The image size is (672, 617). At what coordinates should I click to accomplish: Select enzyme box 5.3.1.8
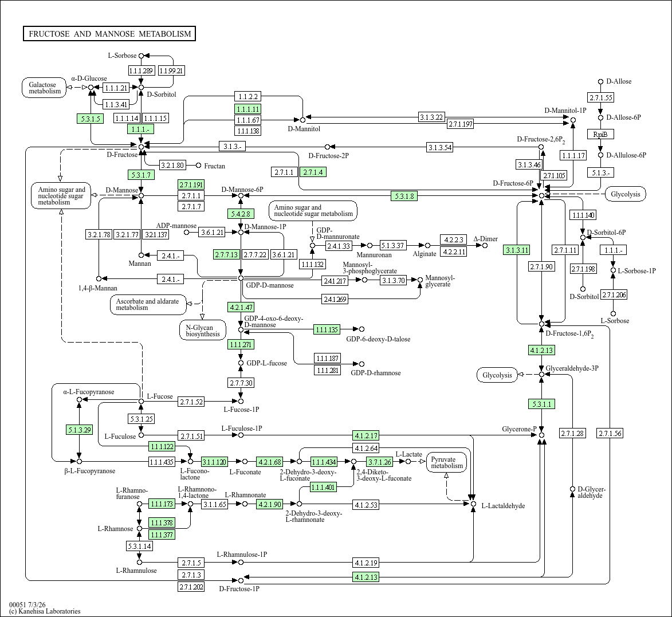coord(404,197)
